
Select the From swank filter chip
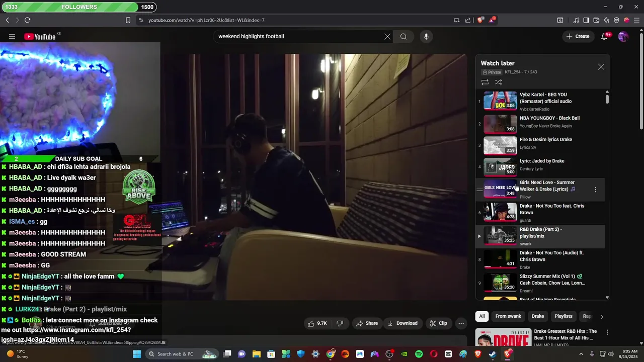click(x=508, y=316)
